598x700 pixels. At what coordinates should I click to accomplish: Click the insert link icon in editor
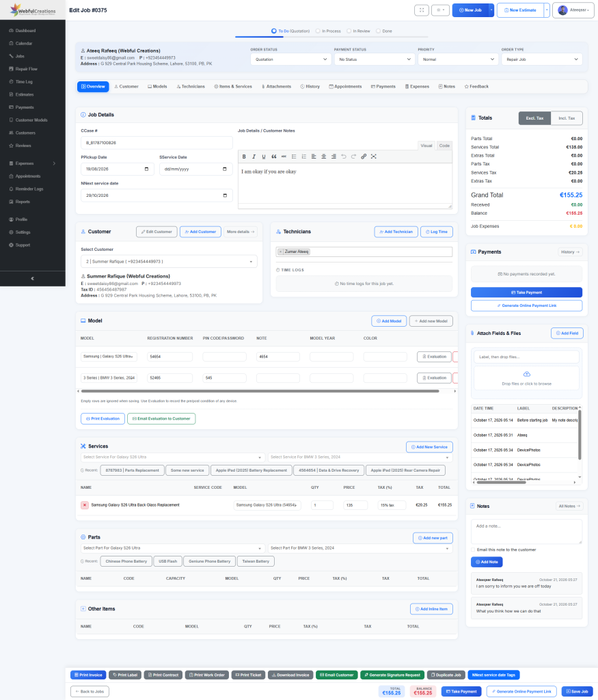364,157
